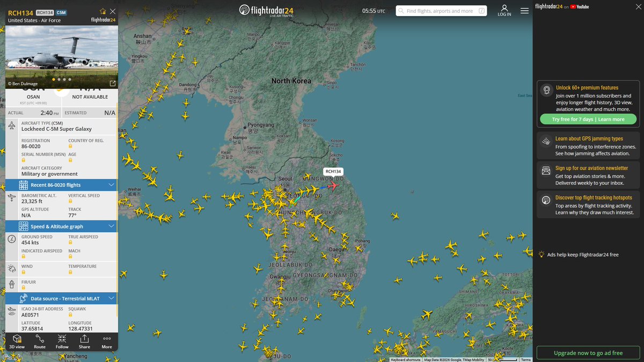Click the calendar icon for recent flights

click(24, 185)
